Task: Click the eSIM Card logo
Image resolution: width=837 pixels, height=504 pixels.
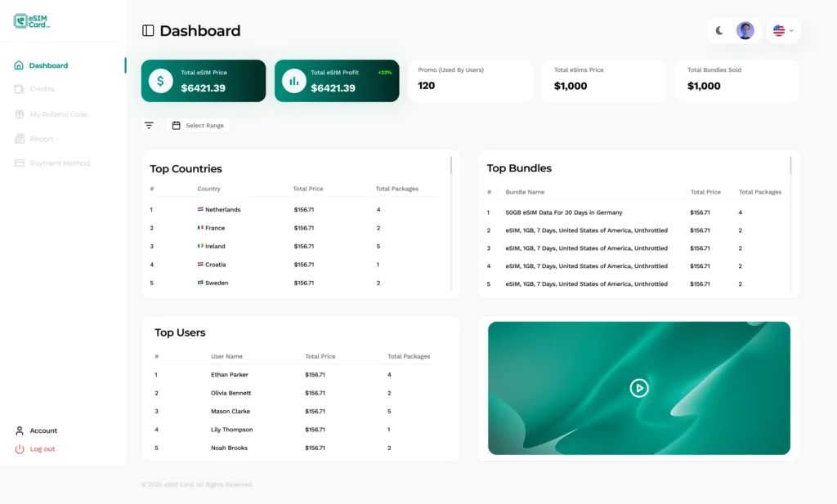Action: [33, 21]
